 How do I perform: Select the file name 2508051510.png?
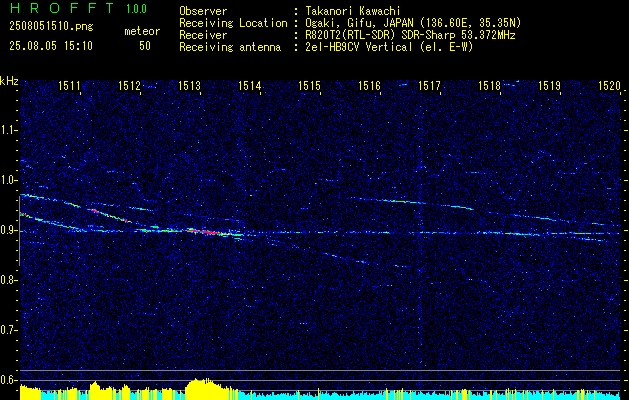[x=51, y=27]
